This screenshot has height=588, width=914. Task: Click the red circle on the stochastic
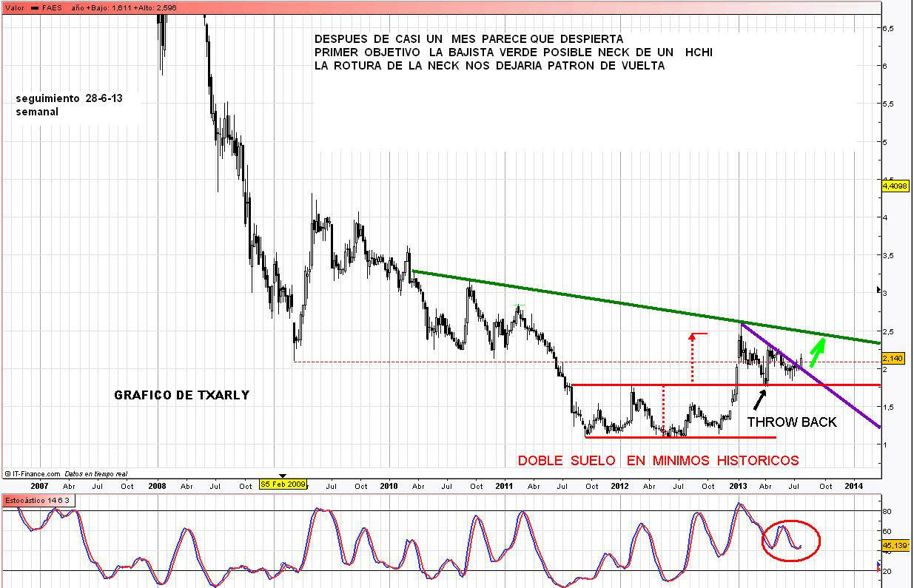[x=791, y=541]
